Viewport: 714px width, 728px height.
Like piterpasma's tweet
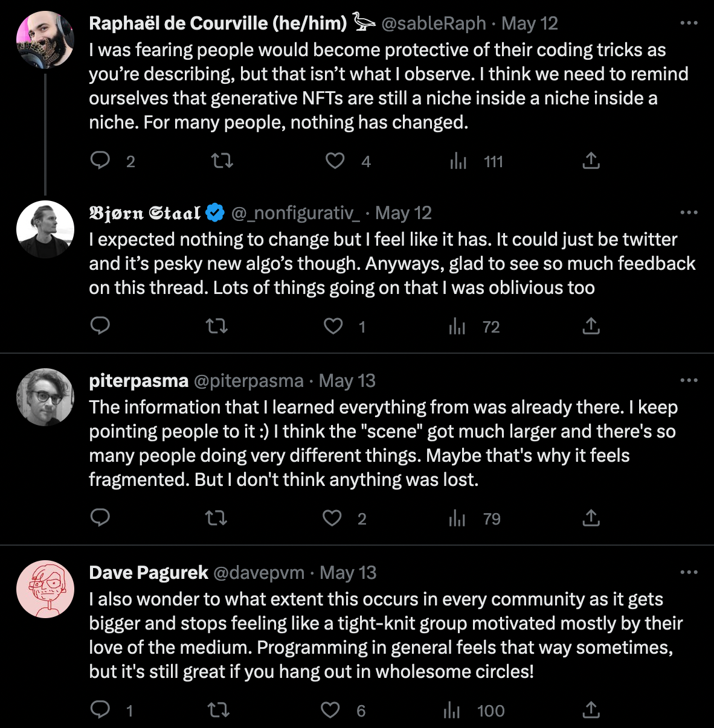pyautogui.click(x=332, y=518)
